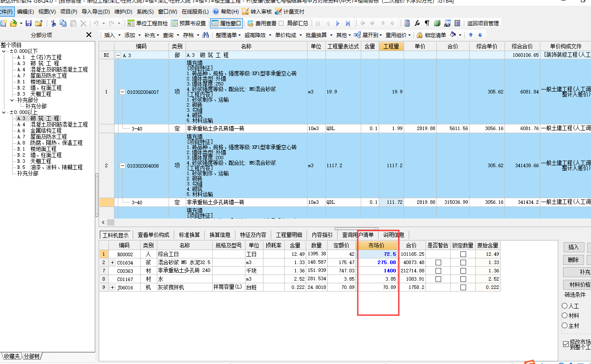Select the 人工 filter radio button

click(565, 306)
